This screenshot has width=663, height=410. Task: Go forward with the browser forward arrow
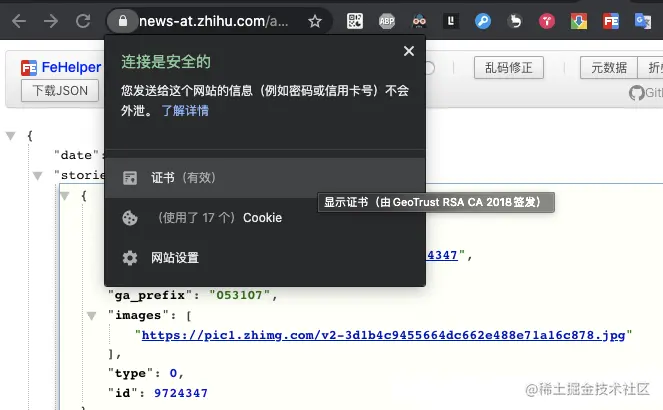tap(51, 21)
